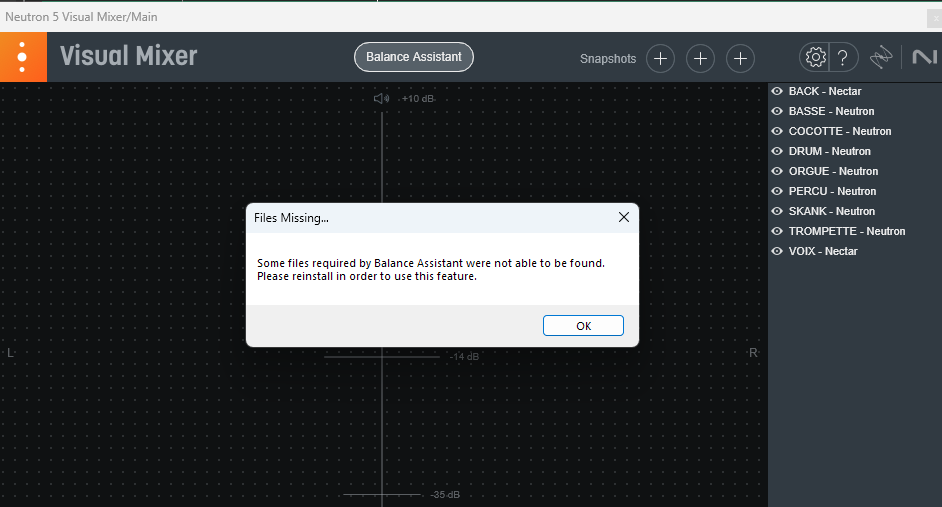Screen dimensions: 942x507
Task: Click the L pan label
Action: (10, 353)
